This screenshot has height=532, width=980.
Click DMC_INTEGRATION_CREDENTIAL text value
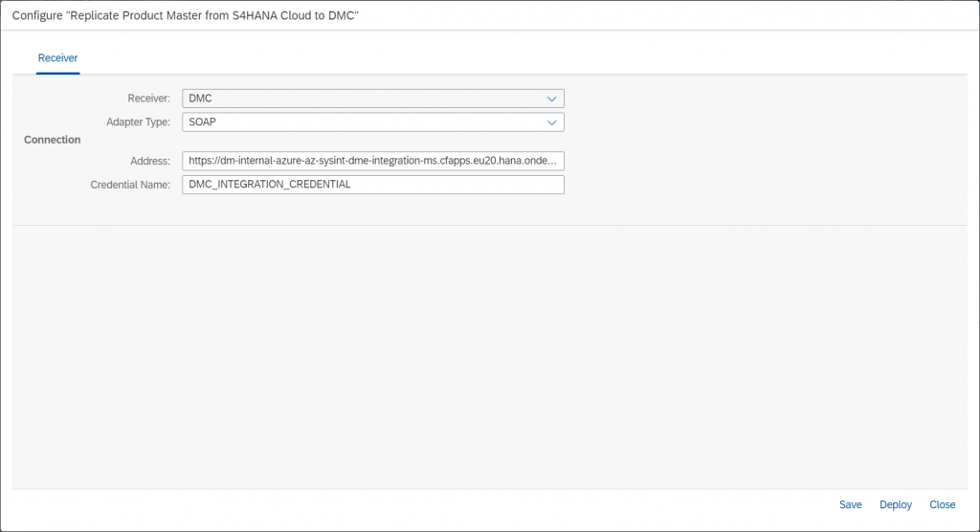(269, 185)
